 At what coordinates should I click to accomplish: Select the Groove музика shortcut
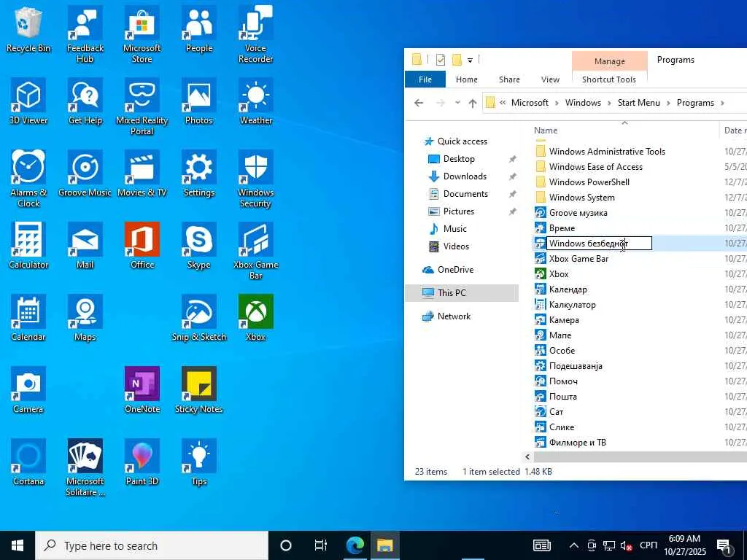(578, 213)
